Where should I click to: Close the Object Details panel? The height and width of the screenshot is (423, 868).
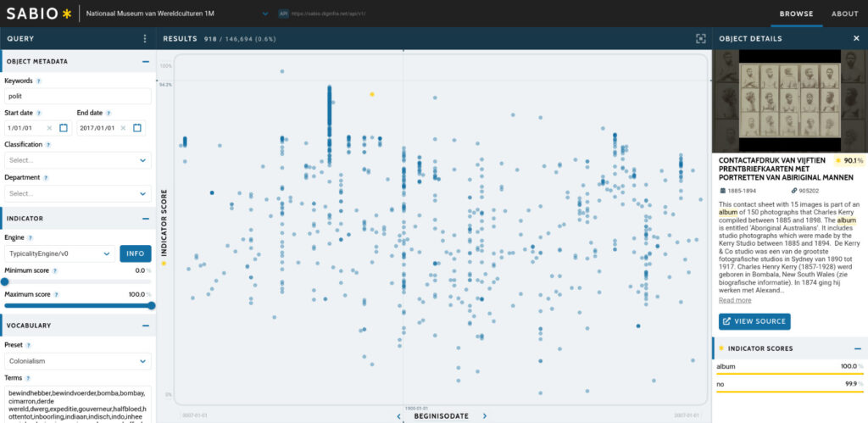coord(856,38)
